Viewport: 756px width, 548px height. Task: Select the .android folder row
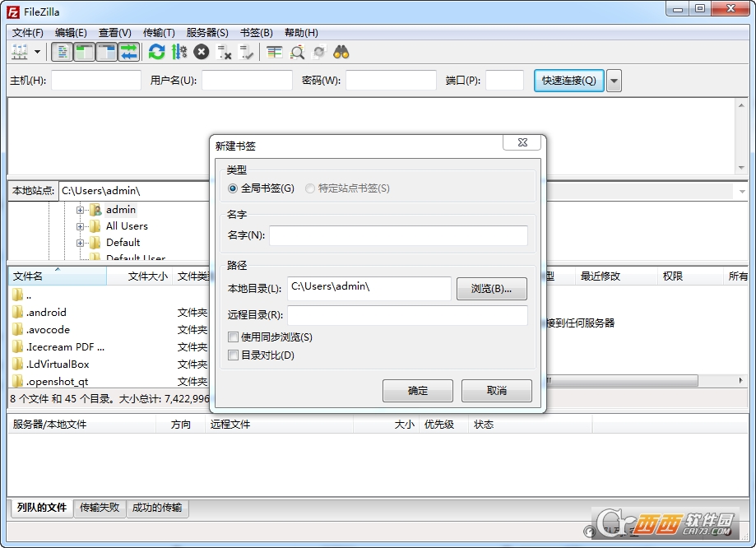[109, 312]
